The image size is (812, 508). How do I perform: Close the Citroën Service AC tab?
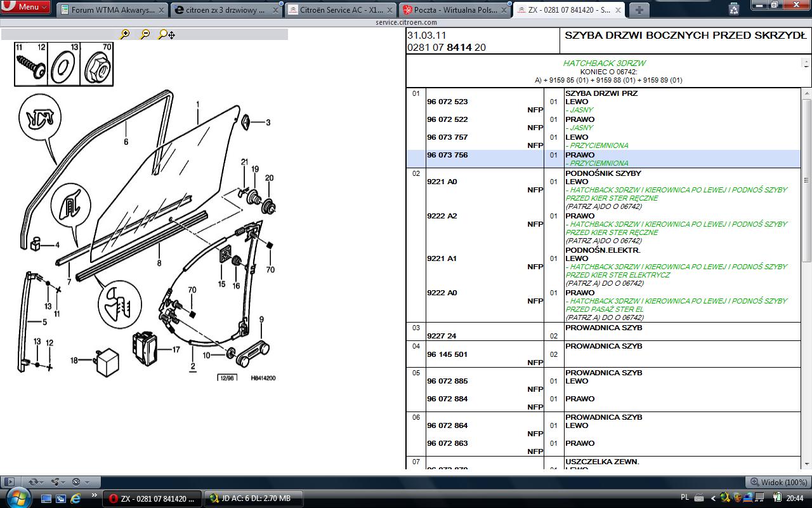click(390, 10)
